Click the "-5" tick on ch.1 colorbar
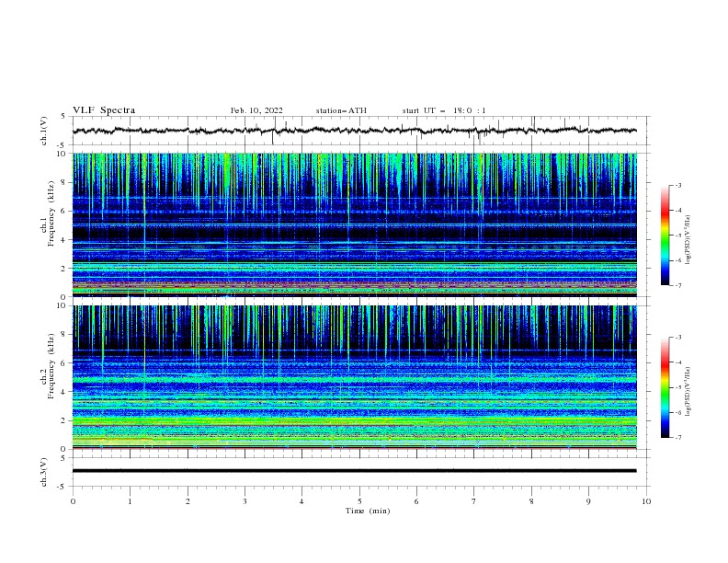This screenshot has height=563, width=728. (677, 236)
